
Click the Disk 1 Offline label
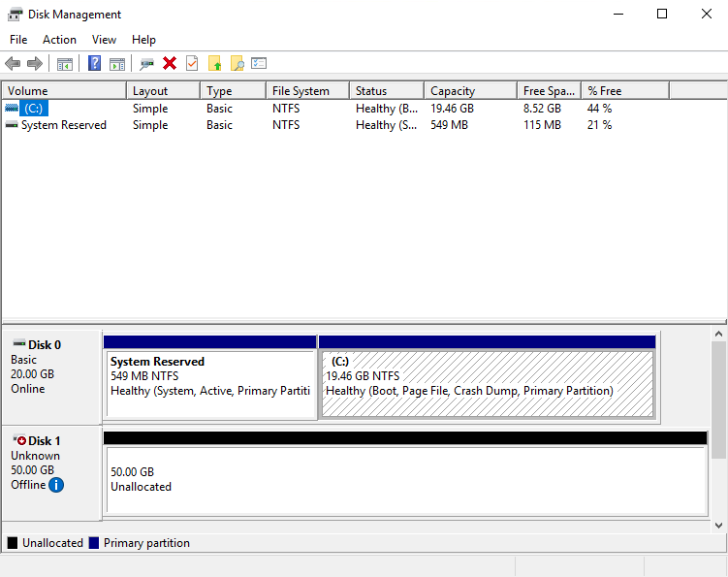pyautogui.click(x=28, y=485)
